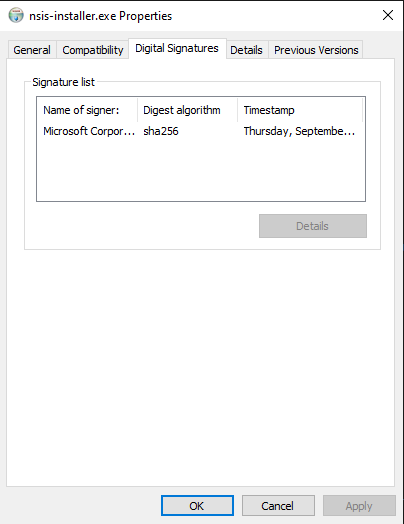
Task: Open the Previous Versions tab
Action: 316,50
